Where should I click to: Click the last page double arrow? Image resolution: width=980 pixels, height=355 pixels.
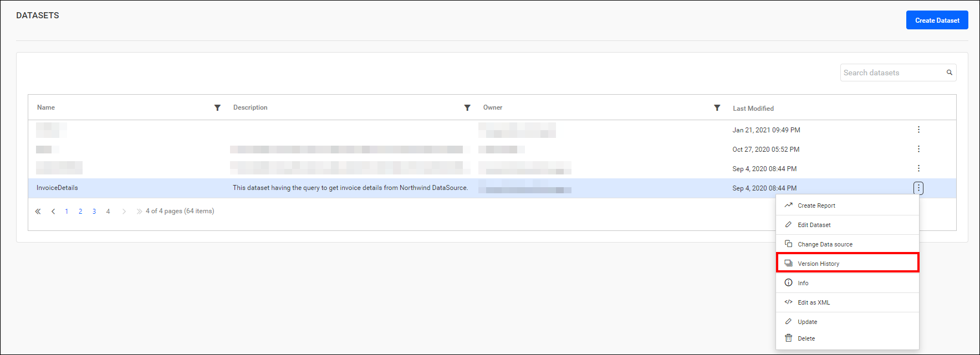139,212
